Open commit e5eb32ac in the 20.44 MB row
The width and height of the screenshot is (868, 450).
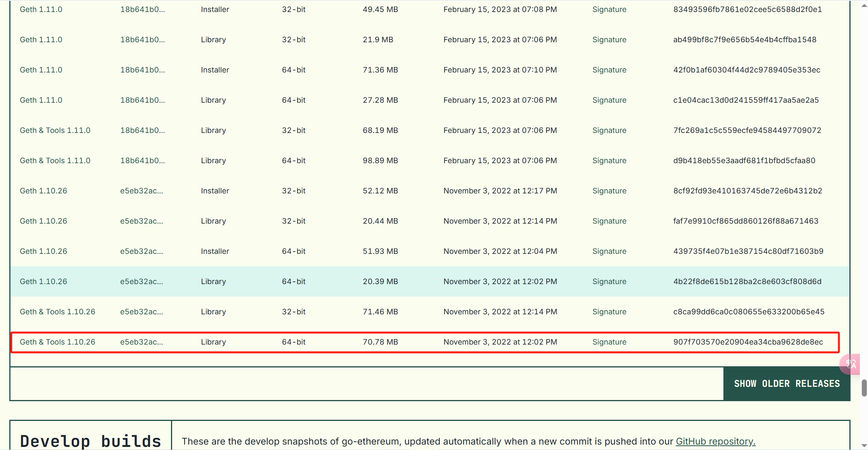pos(142,221)
